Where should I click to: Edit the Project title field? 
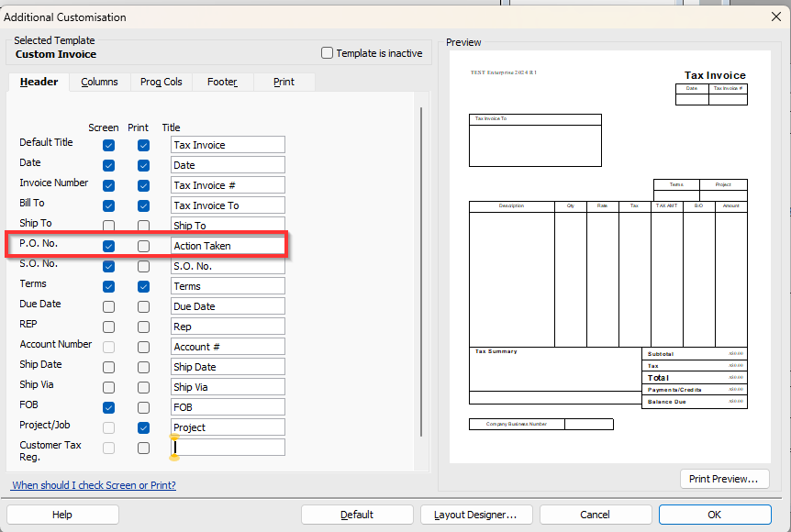(x=228, y=427)
